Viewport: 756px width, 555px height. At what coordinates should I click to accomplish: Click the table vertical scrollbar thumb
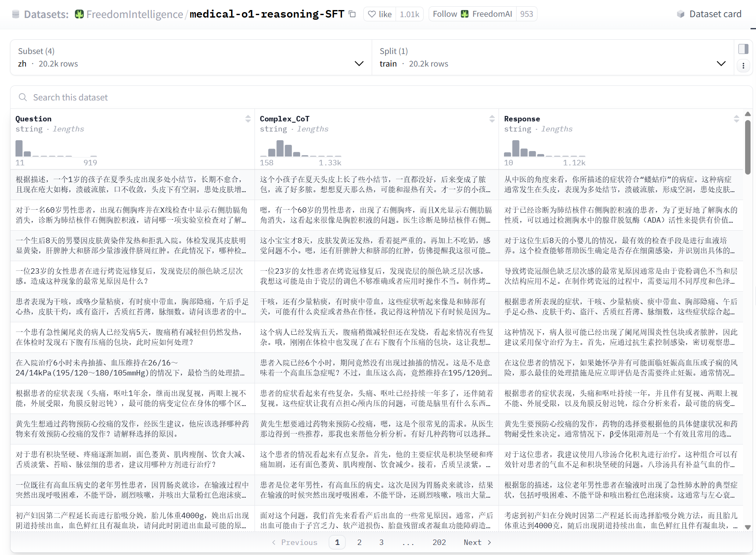click(x=748, y=146)
